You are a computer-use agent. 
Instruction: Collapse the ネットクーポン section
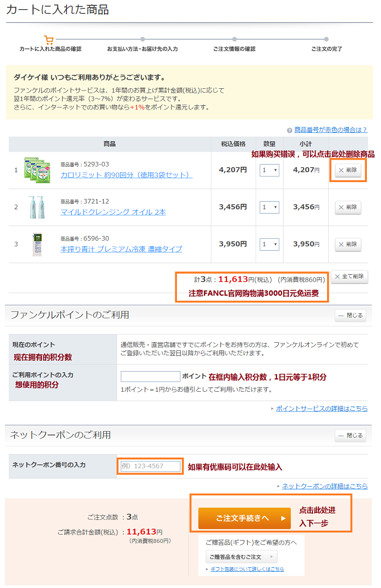pos(350,435)
